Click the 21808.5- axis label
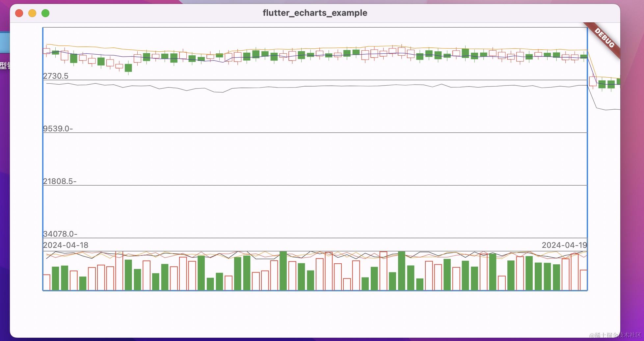This screenshot has width=644, height=341. click(60, 181)
